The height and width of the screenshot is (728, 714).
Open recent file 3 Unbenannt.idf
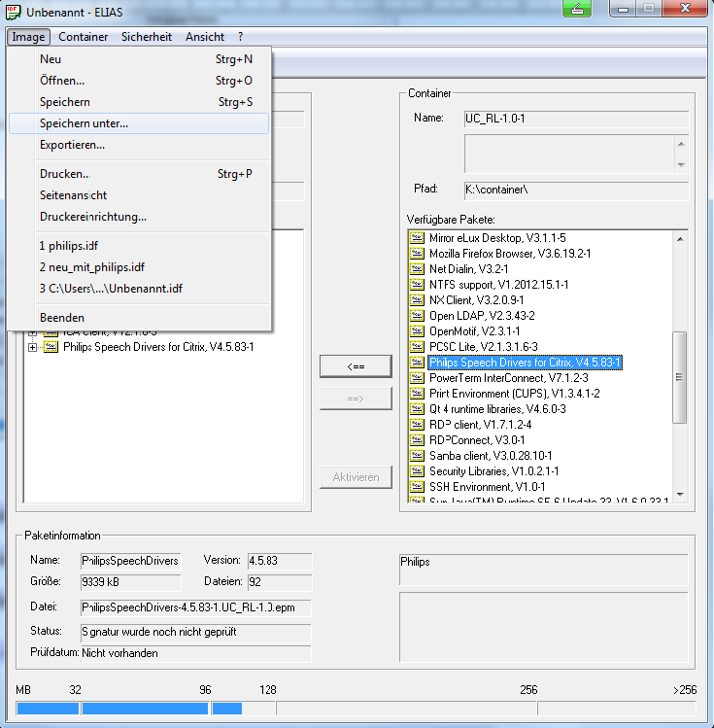pyautogui.click(x=139, y=289)
